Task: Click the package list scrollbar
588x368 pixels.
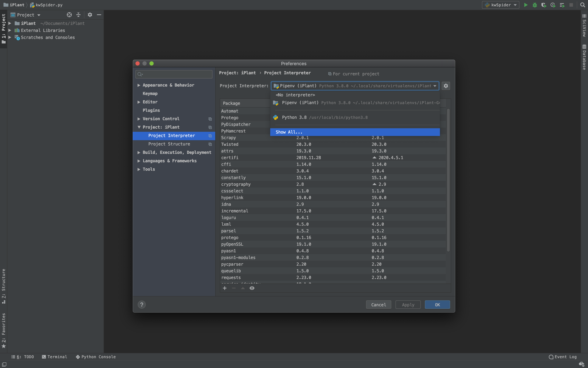Action: tap(448, 180)
